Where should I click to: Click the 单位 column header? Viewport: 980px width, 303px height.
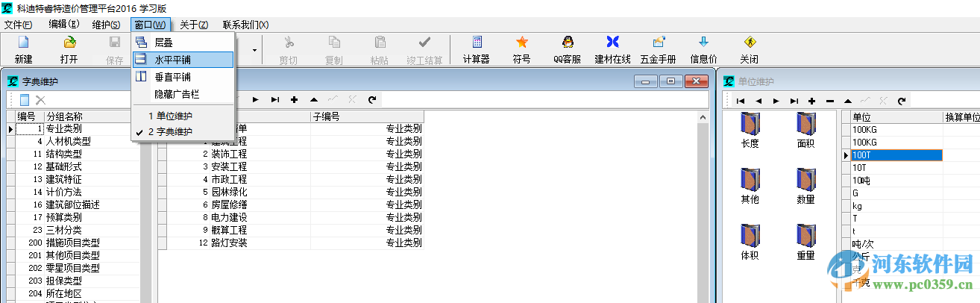pyautogui.click(x=896, y=116)
